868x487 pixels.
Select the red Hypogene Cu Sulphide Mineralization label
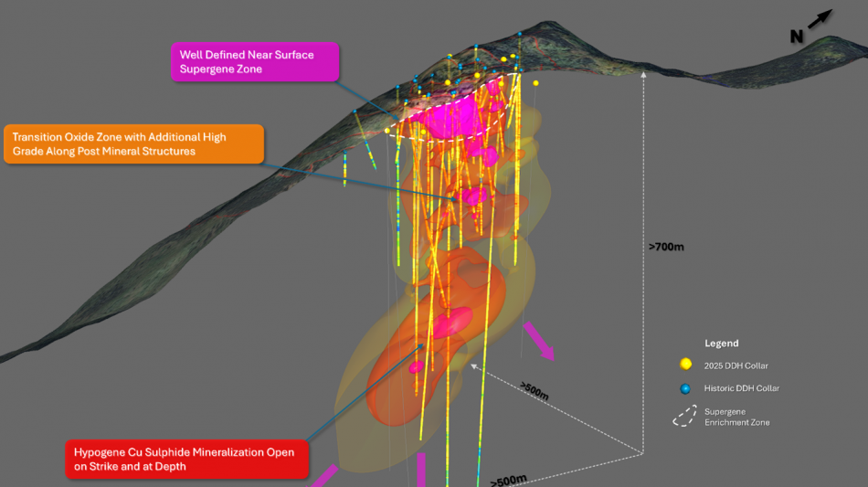(185, 459)
